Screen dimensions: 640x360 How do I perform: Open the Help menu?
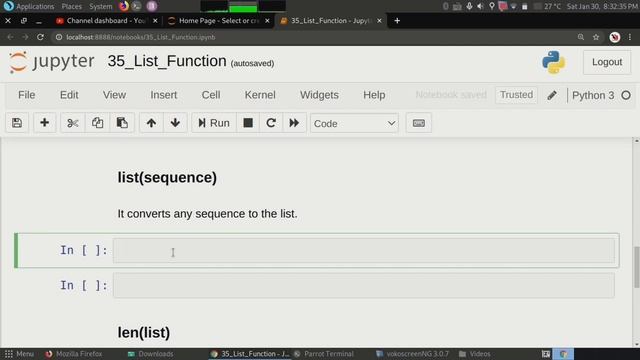click(x=374, y=95)
